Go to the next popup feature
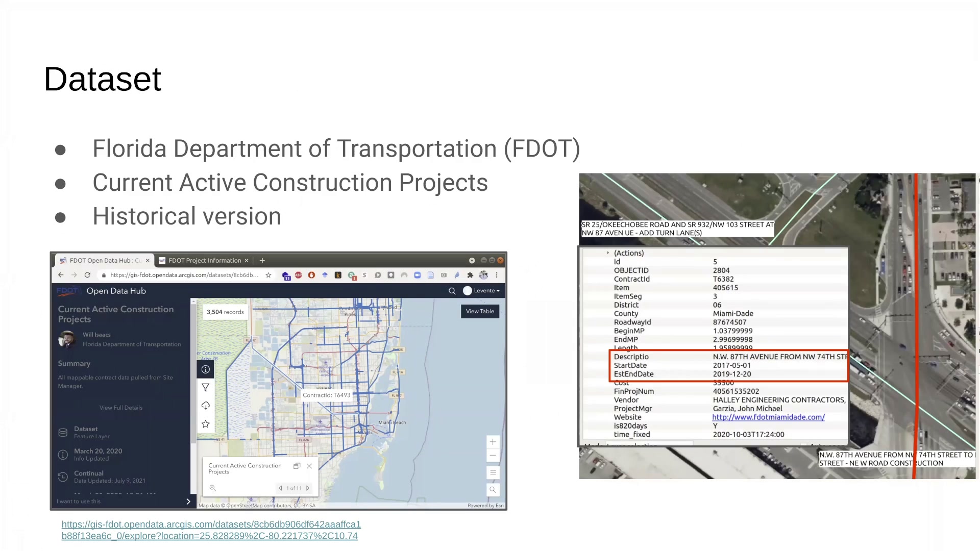The width and height of the screenshot is (980, 551). (x=308, y=488)
